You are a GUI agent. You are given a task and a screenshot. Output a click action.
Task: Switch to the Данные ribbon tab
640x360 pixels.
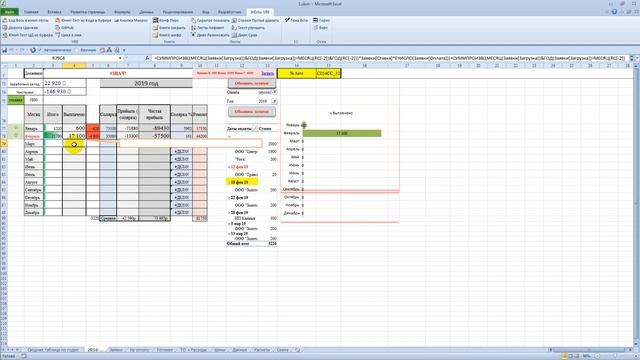pyautogui.click(x=147, y=12)
